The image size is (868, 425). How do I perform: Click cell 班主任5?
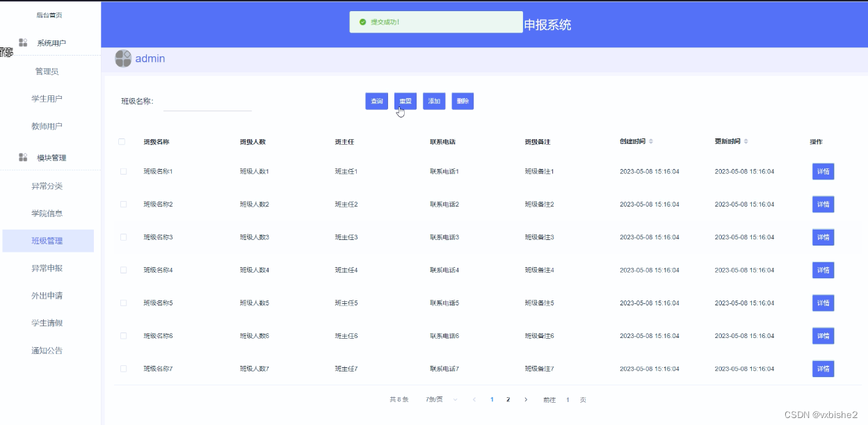(346, 303)
